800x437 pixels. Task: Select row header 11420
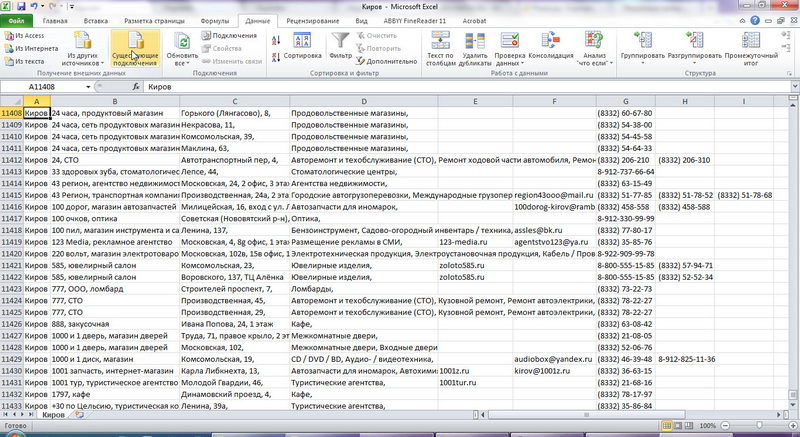pos(11,253)
